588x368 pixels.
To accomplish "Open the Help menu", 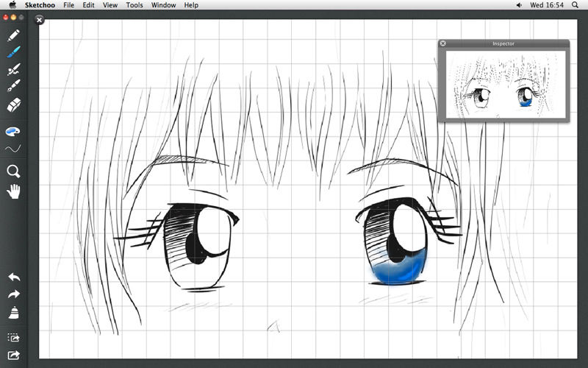I will pyautogui.click(x=191, y=5).
